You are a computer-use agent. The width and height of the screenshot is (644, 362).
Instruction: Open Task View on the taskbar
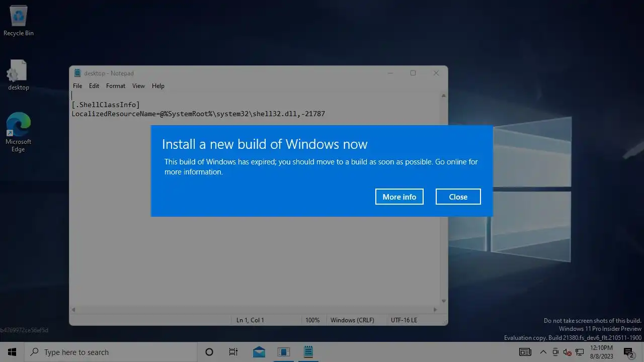pos(233,352)
